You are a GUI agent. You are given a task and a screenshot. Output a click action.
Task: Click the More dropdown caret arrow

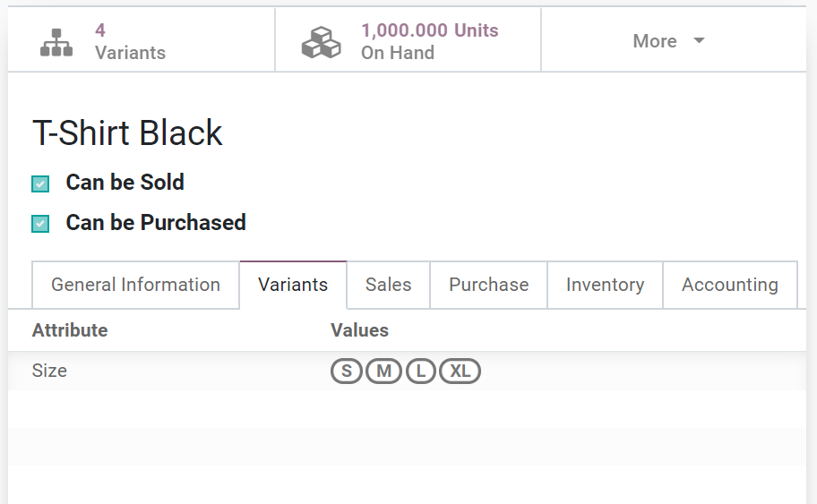tap(700, 40)
